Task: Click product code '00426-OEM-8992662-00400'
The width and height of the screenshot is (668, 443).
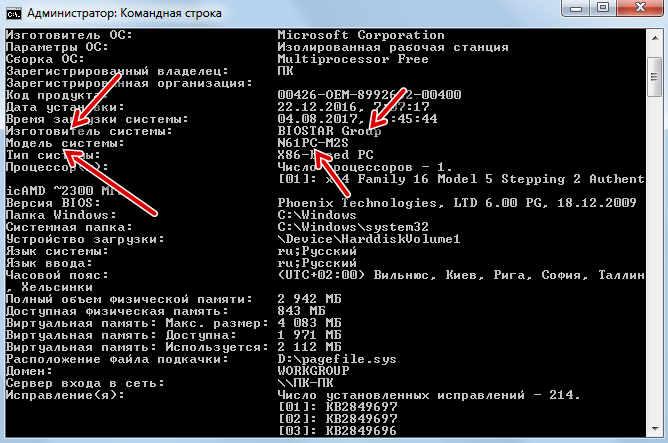Action: coord(369,95)
